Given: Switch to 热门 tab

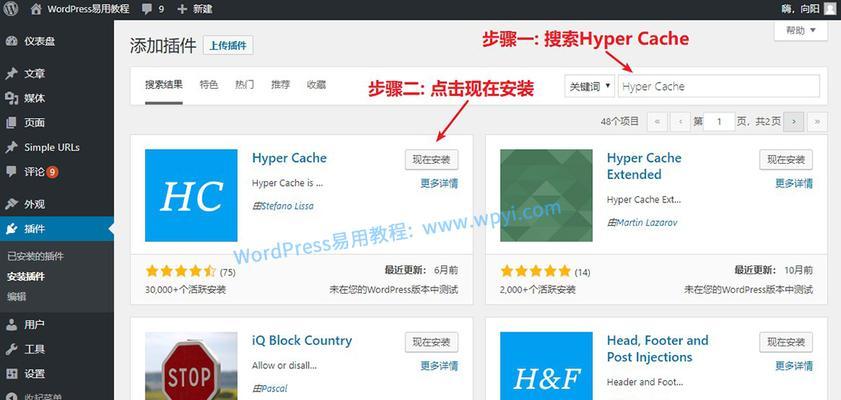Looking at the screenshot, I should tap(244, 85).
